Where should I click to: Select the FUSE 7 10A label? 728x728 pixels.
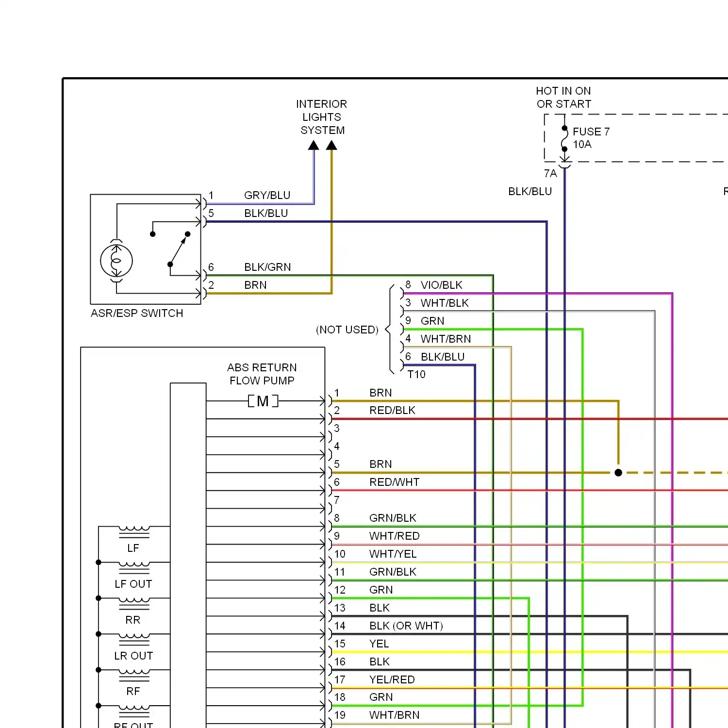click(591, 138)
